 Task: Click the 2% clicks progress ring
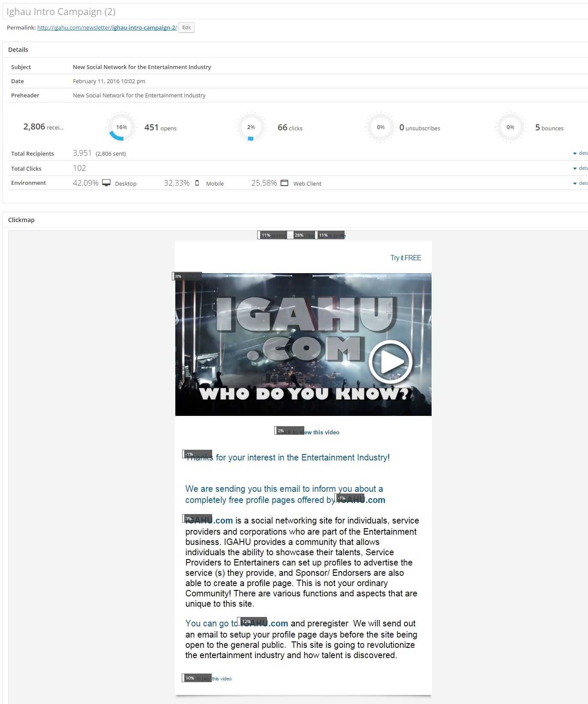(x=251, y=127)
